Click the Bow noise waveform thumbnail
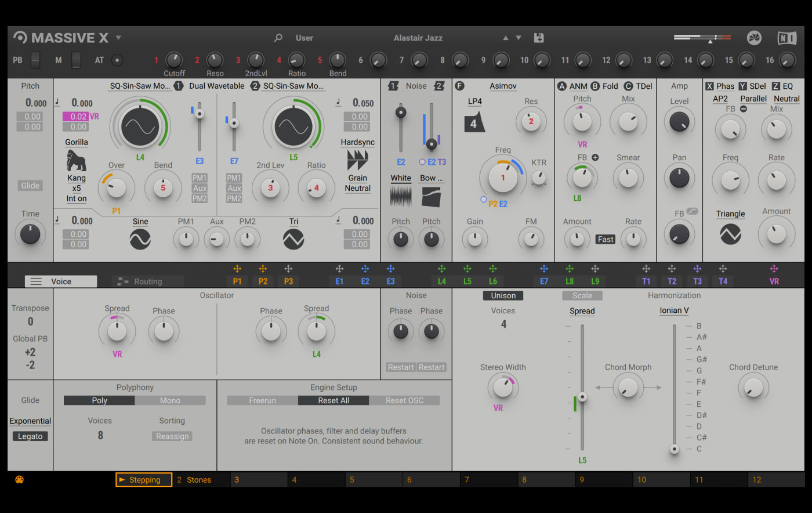This screenshot has height=513, width=812. click(431, 196)
